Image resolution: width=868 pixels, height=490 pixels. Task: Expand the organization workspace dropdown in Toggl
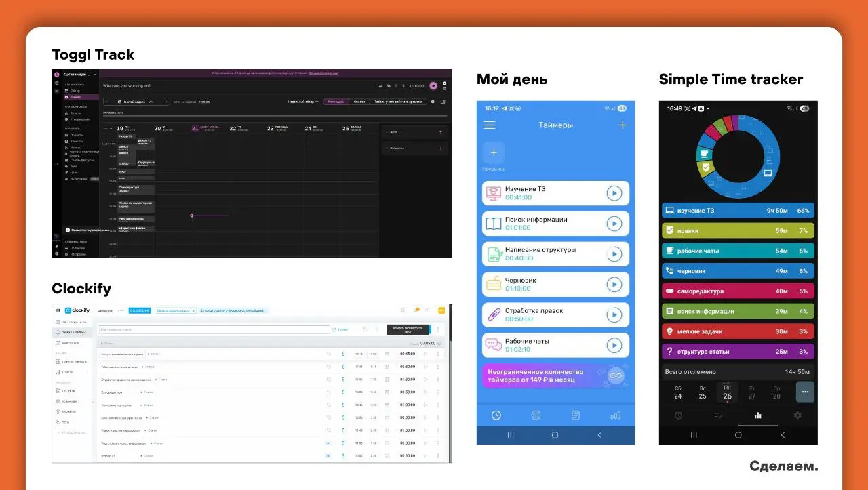[x=81, y=74]
